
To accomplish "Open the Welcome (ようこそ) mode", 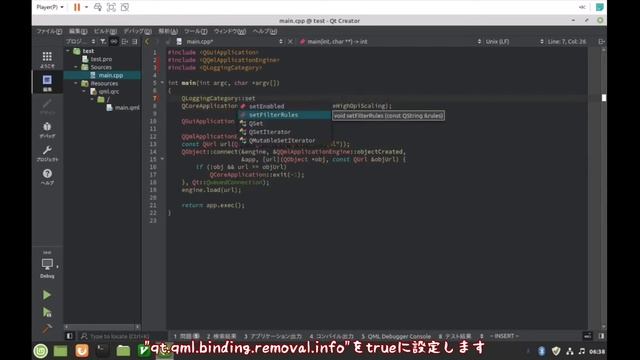I will (47, 59).
